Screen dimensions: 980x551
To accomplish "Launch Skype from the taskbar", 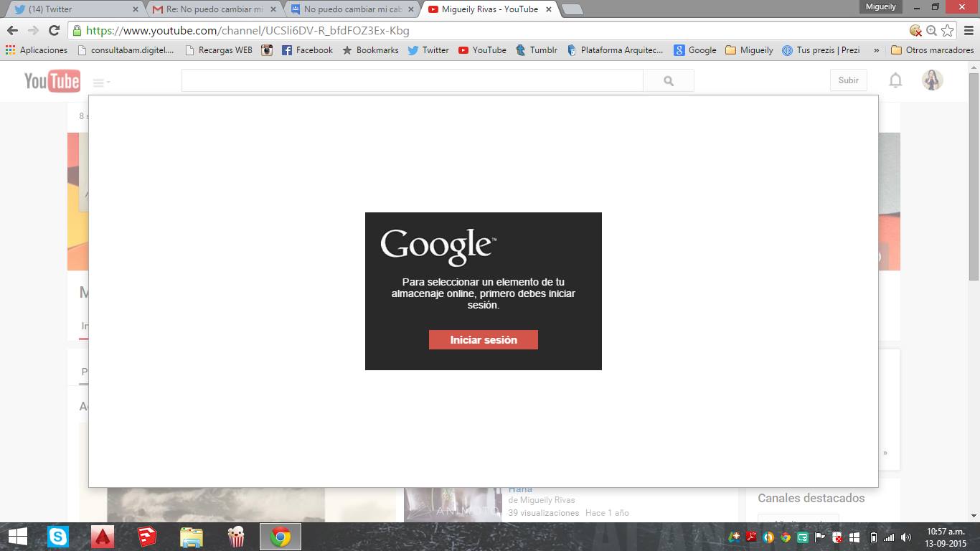I will click(58, 537).
